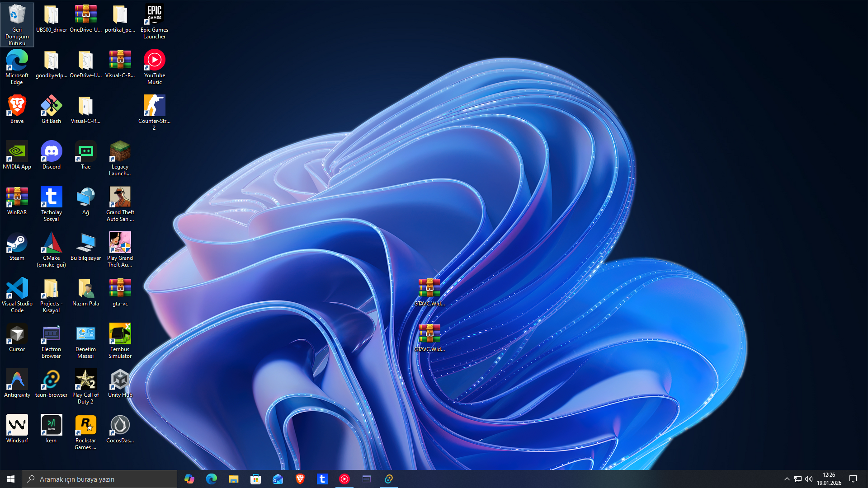This screenshot has height=488, width=868.
Task: Open Outlook from the taskbar
Action: tap(278, 479)
